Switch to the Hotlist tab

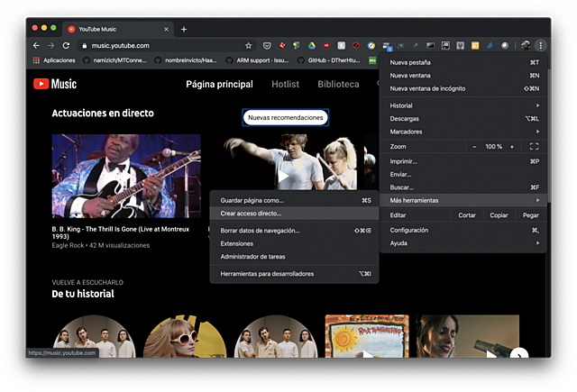285,84
